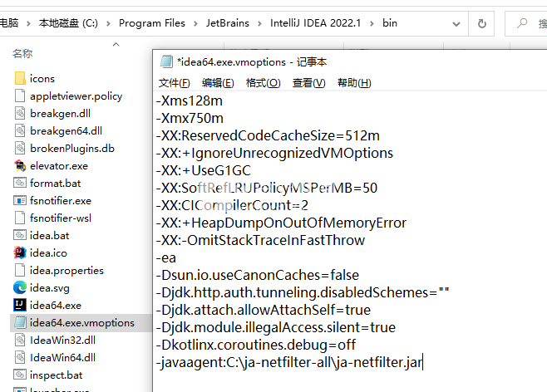Select breakgen64.dll file icon

tap(20, 130)
